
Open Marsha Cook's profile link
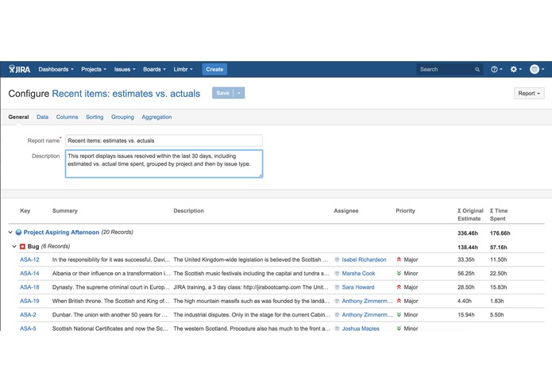358,274
